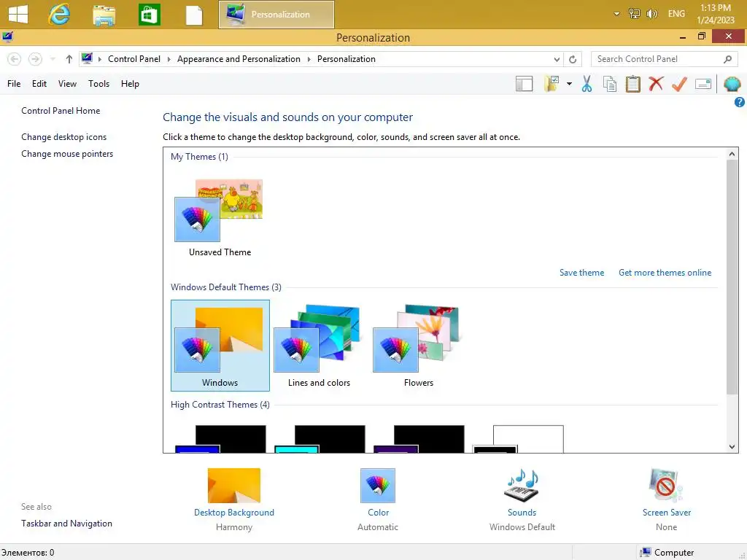
Task: Open Windows Store from taskbar
Action: (x=149, y=15)
